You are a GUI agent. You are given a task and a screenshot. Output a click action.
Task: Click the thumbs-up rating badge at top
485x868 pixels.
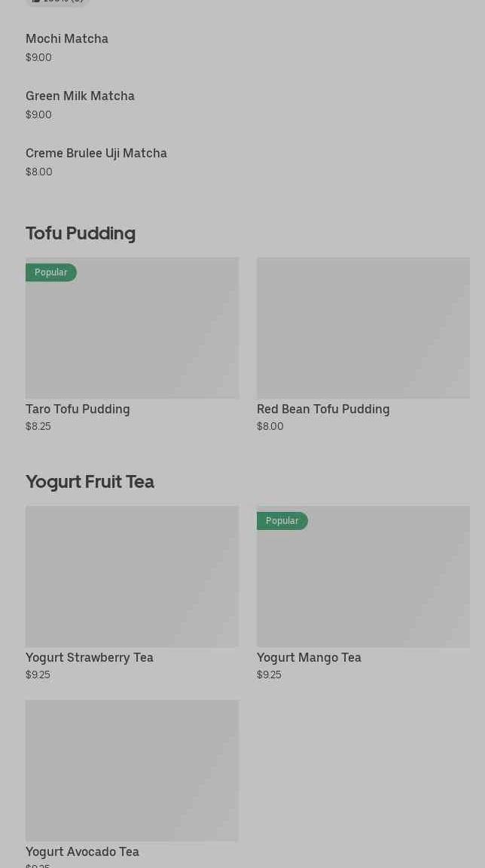click(57, 2)
